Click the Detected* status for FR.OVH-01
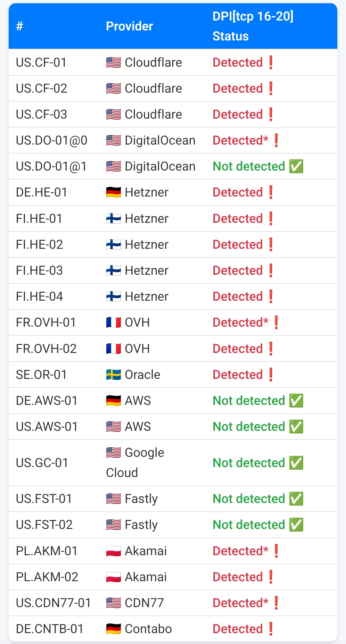The width and height of the screenshot is (346, 644). [x=241, y=322]
